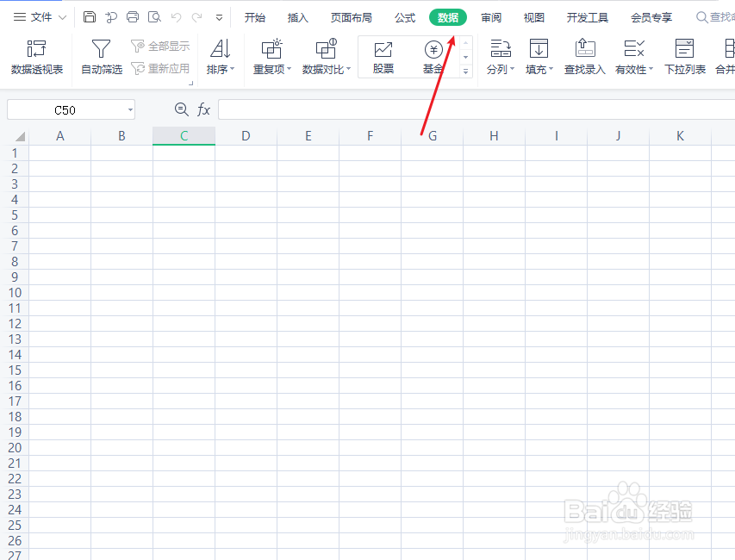Select row 20 header
735x560 pixels.
click(x=15, y=447)
